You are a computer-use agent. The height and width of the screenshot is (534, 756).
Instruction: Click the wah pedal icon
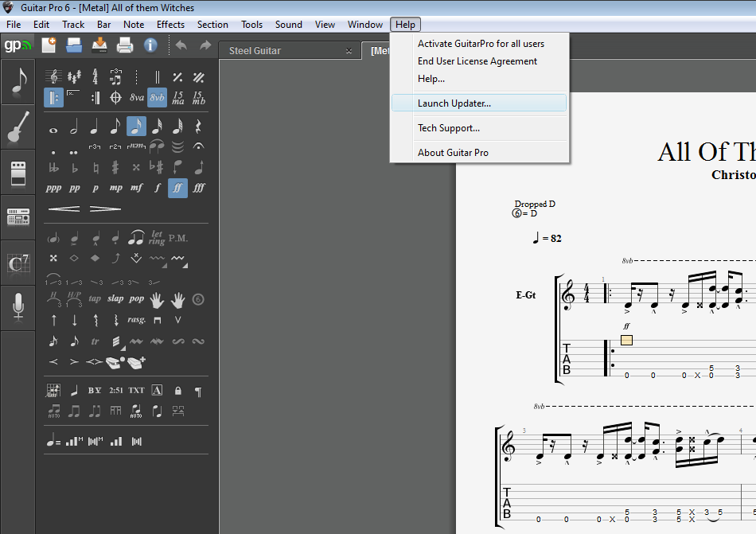[115, 362]
